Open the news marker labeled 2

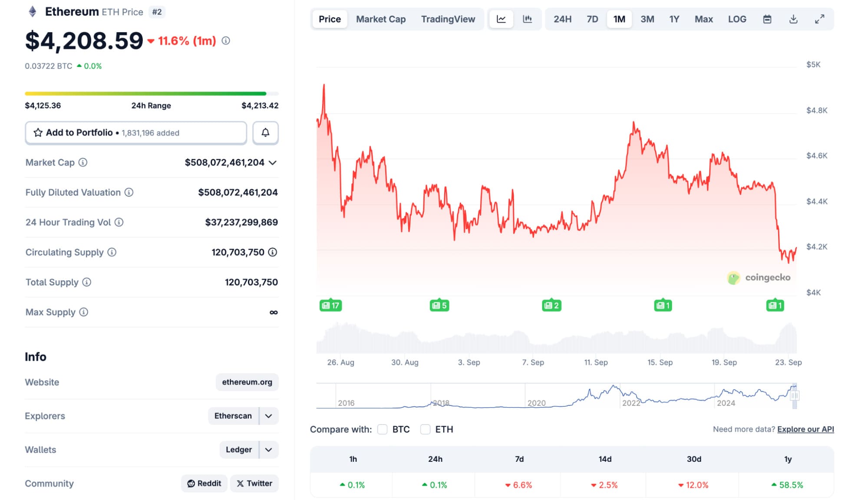click(551, 306)
